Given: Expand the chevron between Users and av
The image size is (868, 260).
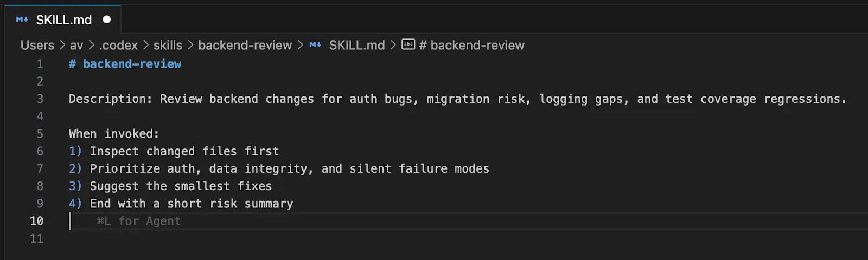Looking at the screenshot, I should [x=62, y=45].
